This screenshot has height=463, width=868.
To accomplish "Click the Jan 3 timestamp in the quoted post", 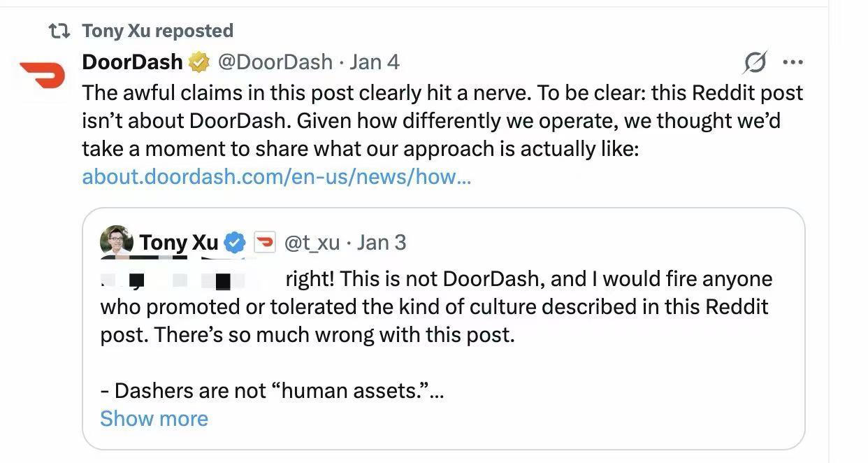I will tap(382, 243).
